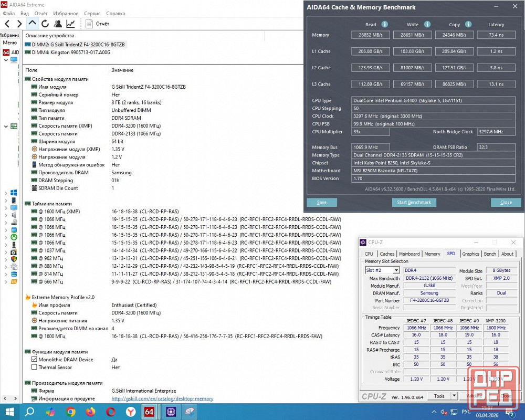The width and height of the screenshot is (525, 420).
Task: Select the DIMM4 Kingston device row
Action: (x=71, y=52)
